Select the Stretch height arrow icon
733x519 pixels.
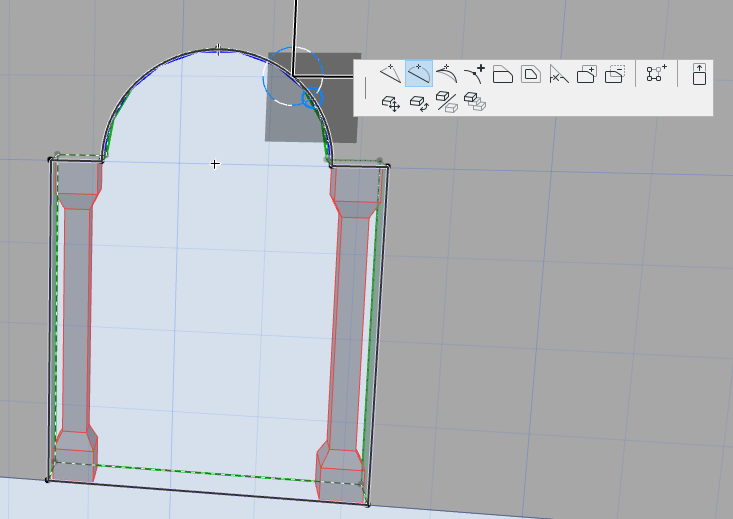[699, 74]
